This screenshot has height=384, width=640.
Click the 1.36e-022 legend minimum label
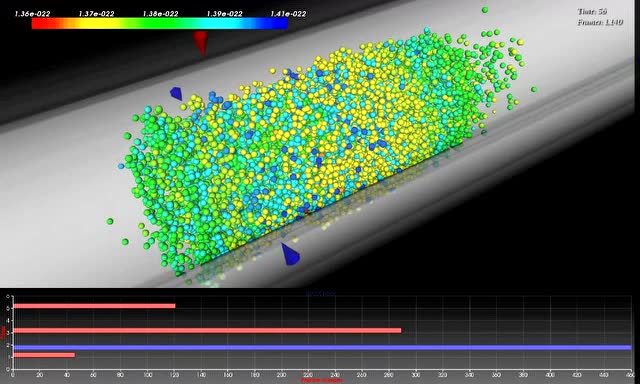[32, 14]
